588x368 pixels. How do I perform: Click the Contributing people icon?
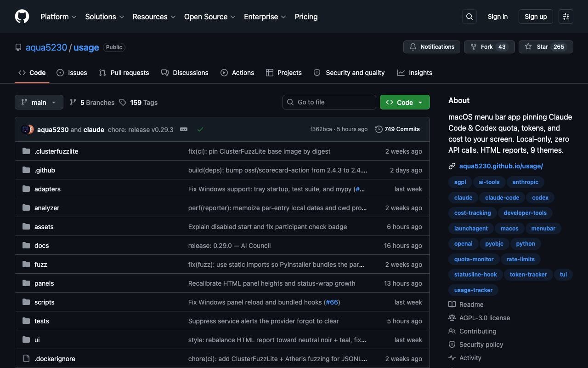coord(452,331)
